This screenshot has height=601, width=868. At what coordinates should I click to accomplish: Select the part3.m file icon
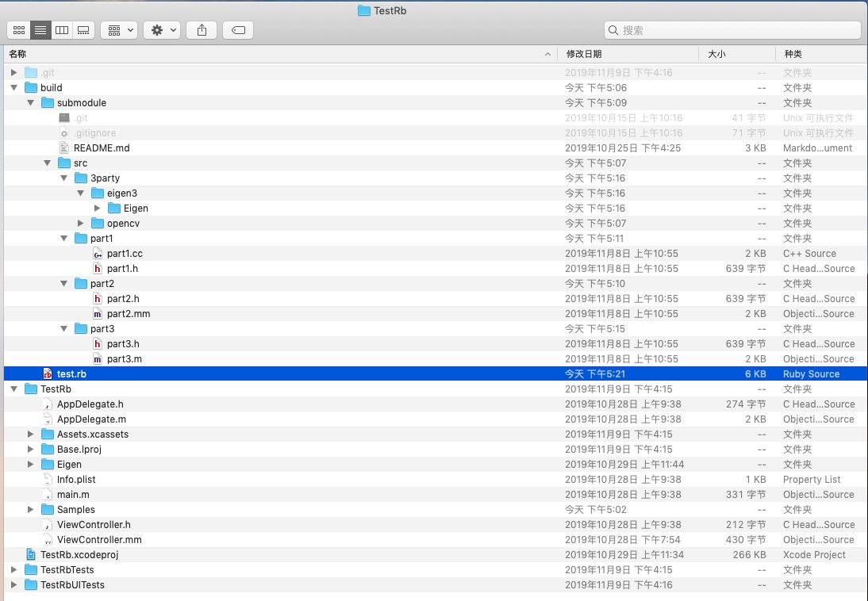point(98,359)
